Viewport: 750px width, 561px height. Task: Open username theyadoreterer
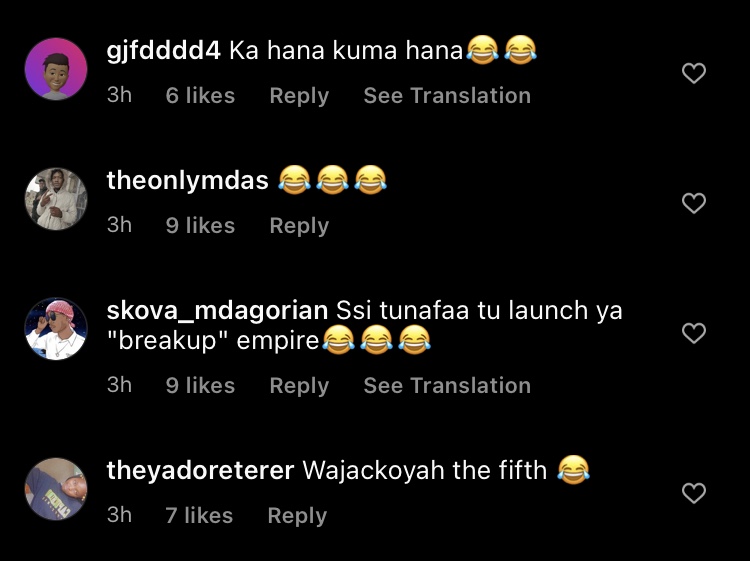point(200,471)
